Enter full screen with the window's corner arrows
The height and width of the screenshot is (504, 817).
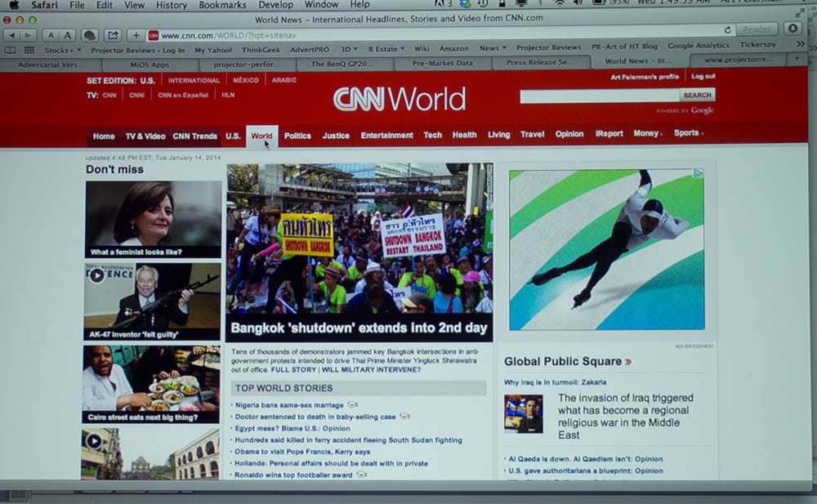coord(801,13)
